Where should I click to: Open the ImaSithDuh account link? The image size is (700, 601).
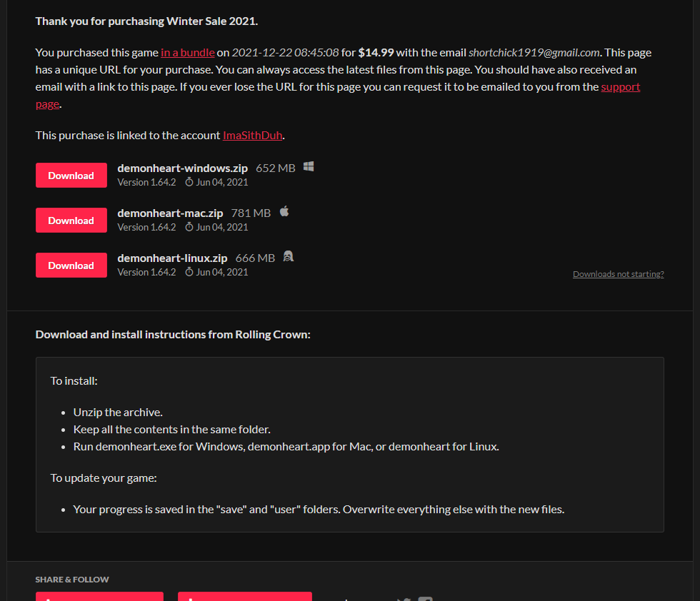[252, 136]
